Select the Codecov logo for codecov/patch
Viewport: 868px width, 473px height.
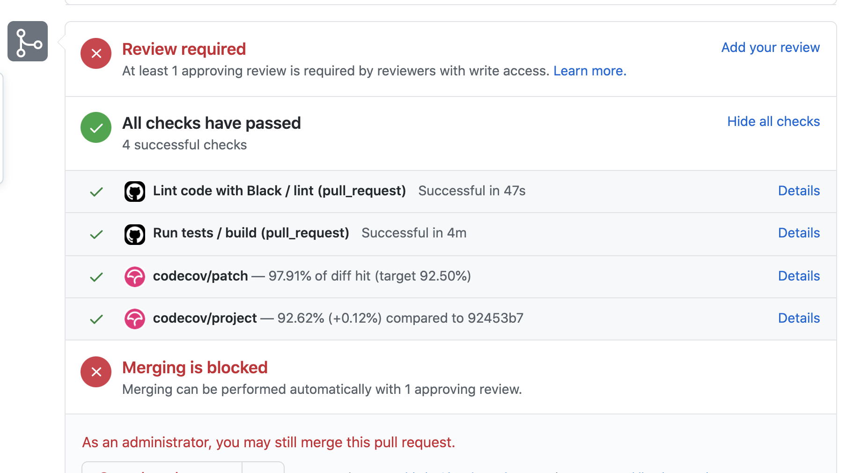[135, 277]
